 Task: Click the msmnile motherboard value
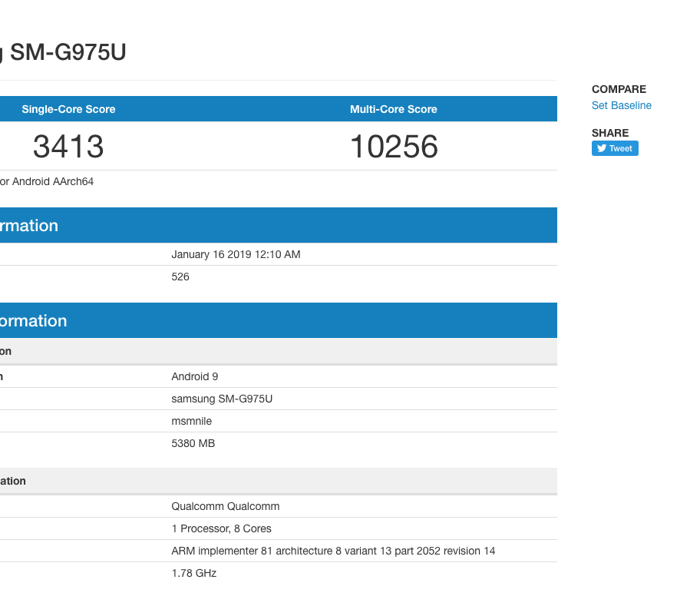click(x=192, y=421)
